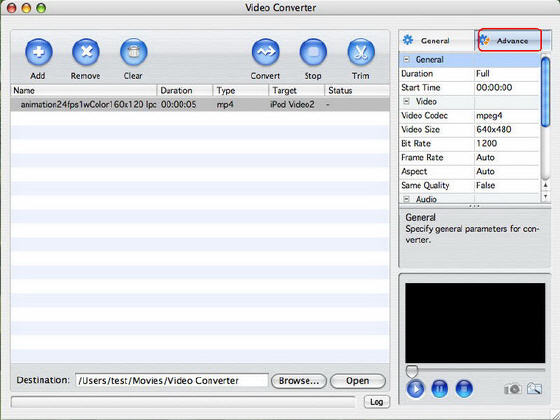The image size is (560, 420).
Task: Open the snapshot folder icon beside camera
Action: (534, 388)
